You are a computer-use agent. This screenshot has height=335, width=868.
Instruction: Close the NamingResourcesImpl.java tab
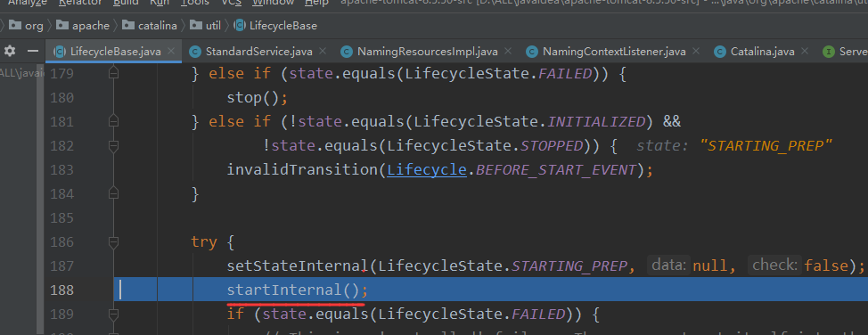508,51
